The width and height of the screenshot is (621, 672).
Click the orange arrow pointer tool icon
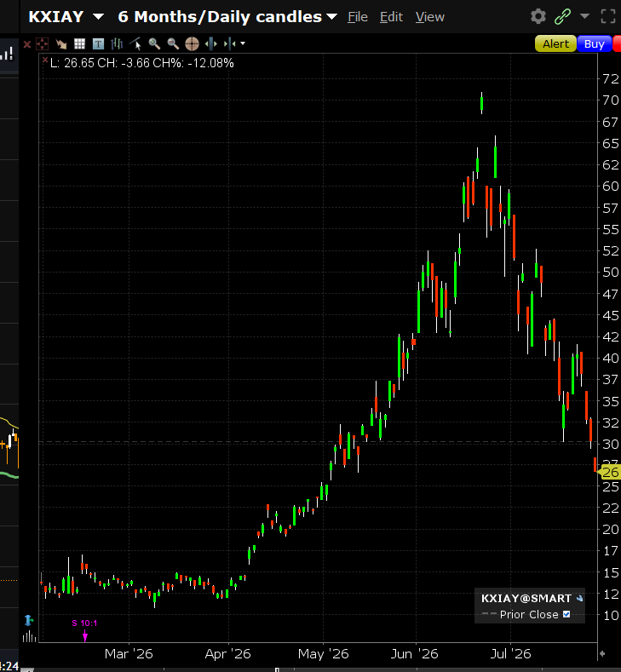(x=61, y=43)
